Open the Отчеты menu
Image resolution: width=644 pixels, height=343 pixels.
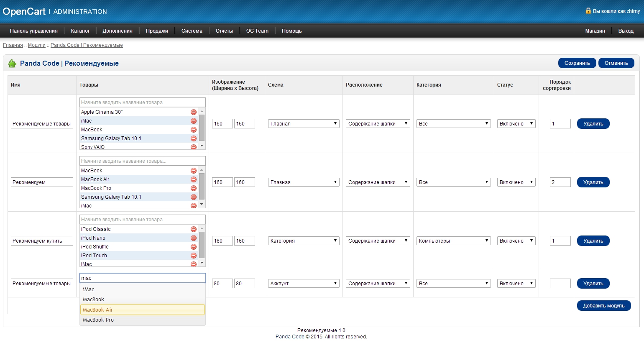click(224, 31)
